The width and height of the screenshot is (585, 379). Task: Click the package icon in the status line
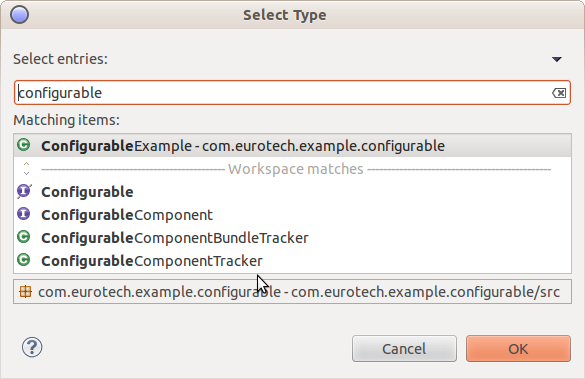coord(25,291)
